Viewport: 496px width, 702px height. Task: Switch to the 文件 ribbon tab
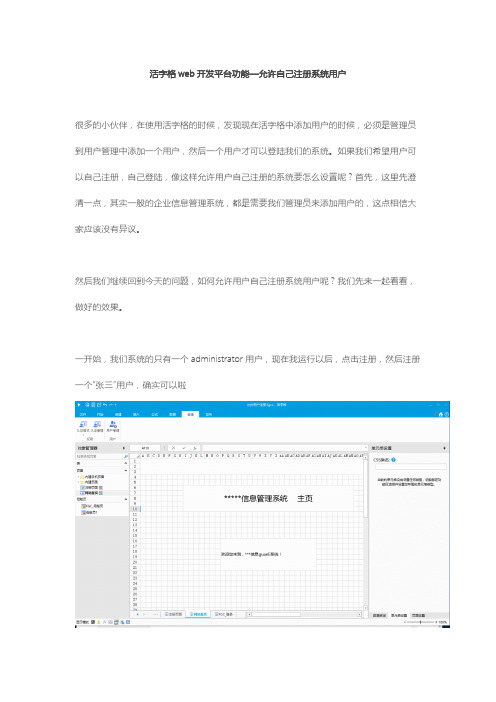(83, 415)
